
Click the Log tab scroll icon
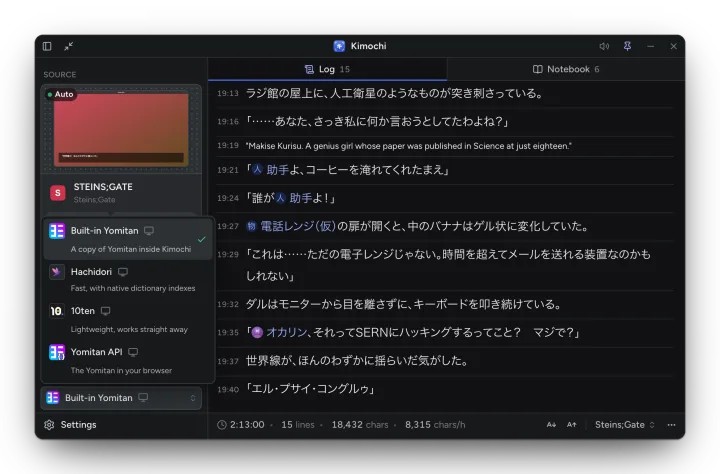(x=309, y=69)
